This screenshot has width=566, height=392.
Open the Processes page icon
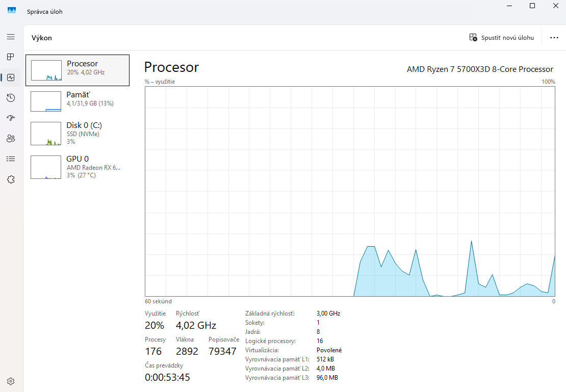point(11,57)
